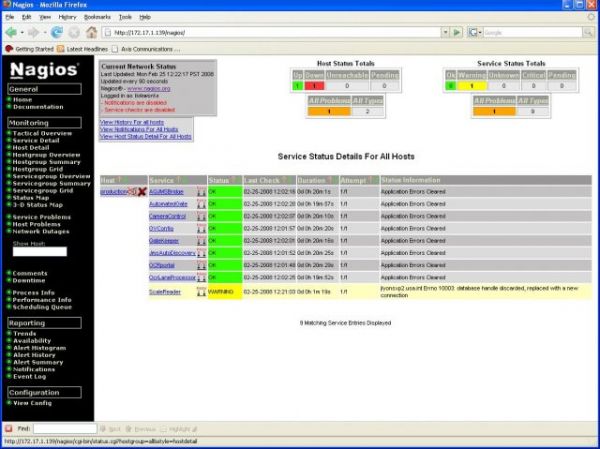
Task: Click the green Go arrow beside the address bar
Action: [459, 32]
